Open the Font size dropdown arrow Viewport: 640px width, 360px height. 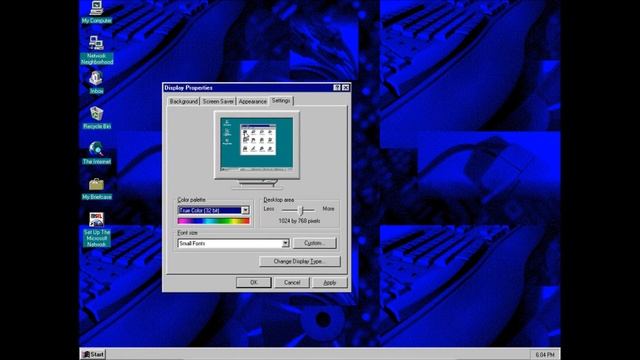tap(285, 243)
